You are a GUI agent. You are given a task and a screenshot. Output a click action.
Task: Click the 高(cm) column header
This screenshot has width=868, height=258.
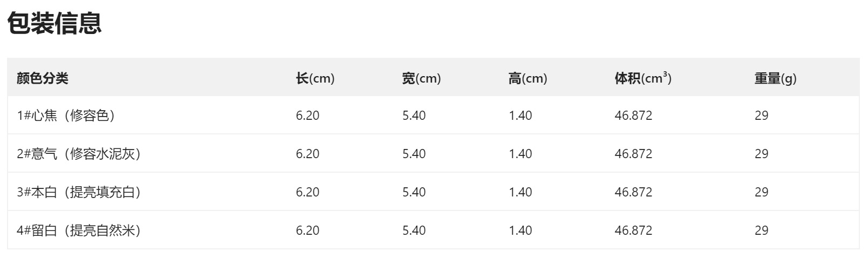click(x=528, y=78)
